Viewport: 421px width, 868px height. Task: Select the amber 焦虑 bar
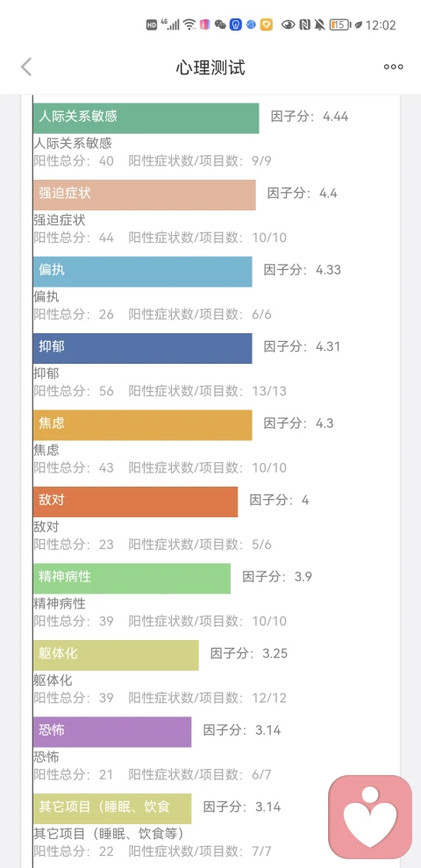[x=142, y=425]
